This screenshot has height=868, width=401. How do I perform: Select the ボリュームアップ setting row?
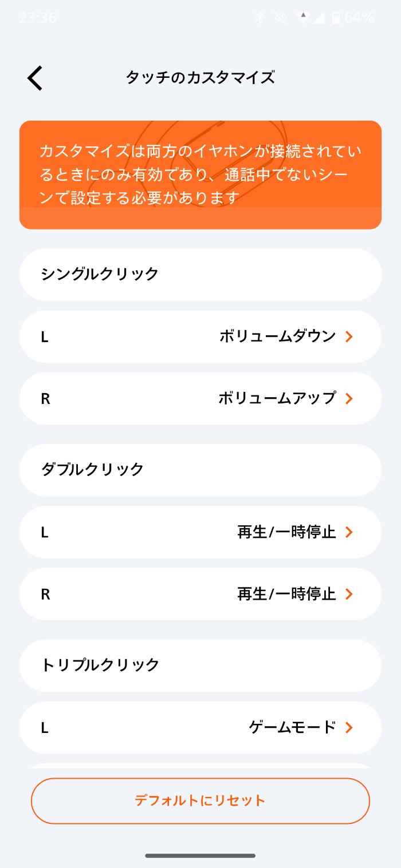click(200, 398)
